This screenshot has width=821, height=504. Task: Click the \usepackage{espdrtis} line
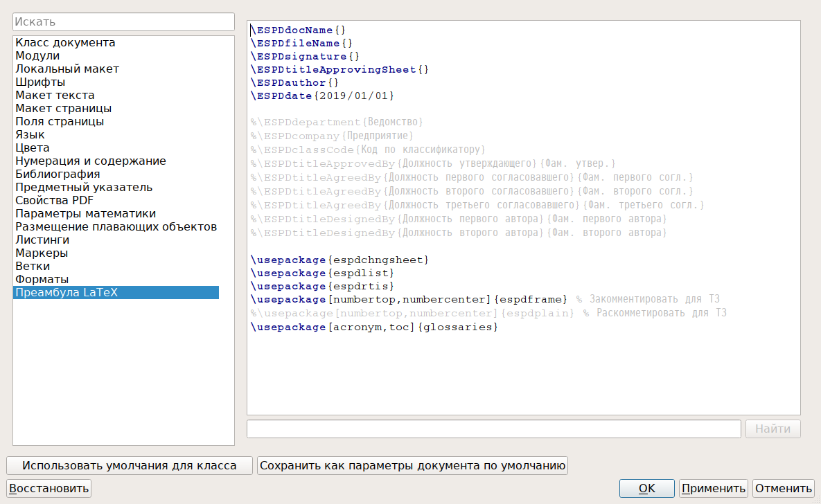tap(322, 287)
